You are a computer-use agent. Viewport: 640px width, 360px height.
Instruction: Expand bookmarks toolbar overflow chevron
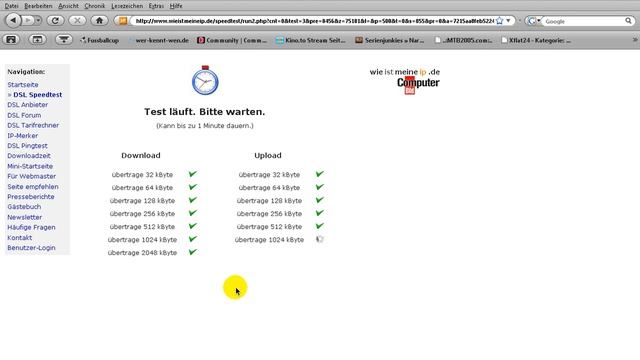click(635, 40)
